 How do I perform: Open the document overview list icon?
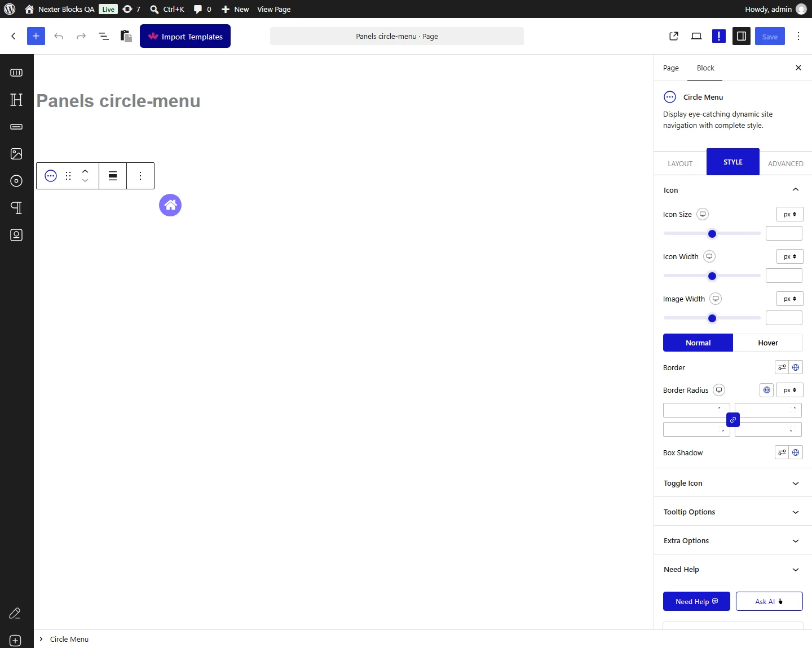104,36
